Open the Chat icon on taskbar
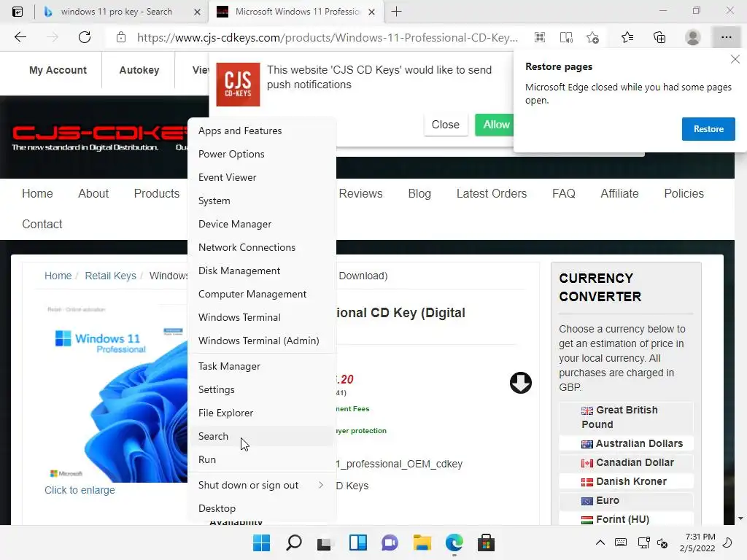747x560 pixels. click(x=390, y=542)
